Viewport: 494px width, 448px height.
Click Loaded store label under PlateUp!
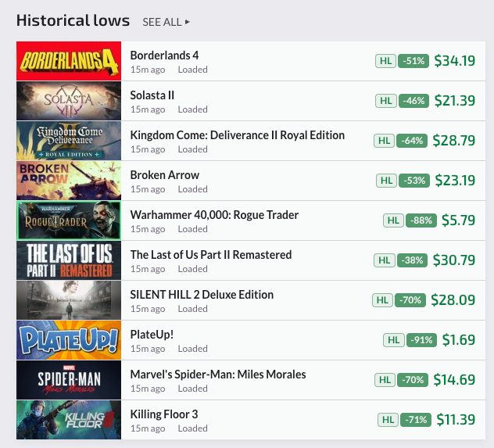[x=192, y=349]
